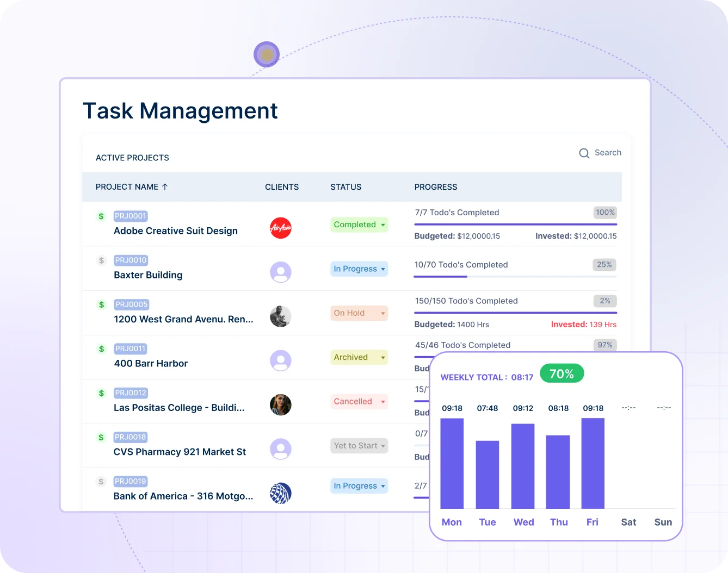Click the 25% progress badge
The width and height of the screenshot is (728, 573).
(604, 265)
